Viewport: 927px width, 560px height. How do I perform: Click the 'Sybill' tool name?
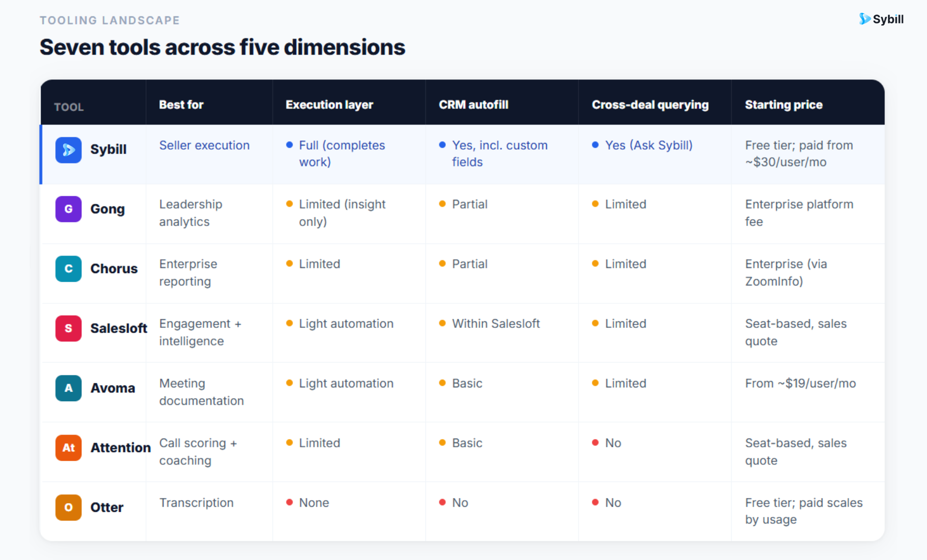[x=108, y=150]
